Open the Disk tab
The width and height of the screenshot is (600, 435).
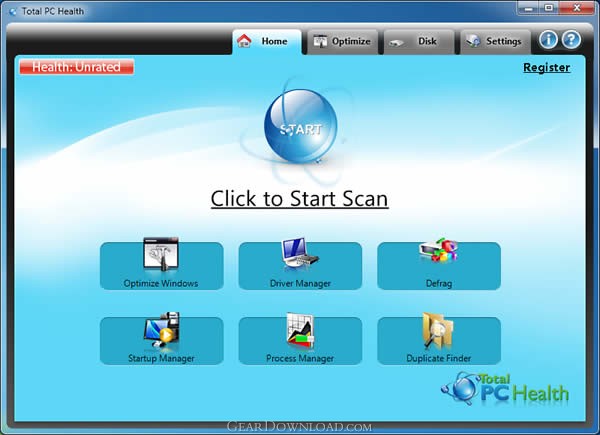point(419,41)
